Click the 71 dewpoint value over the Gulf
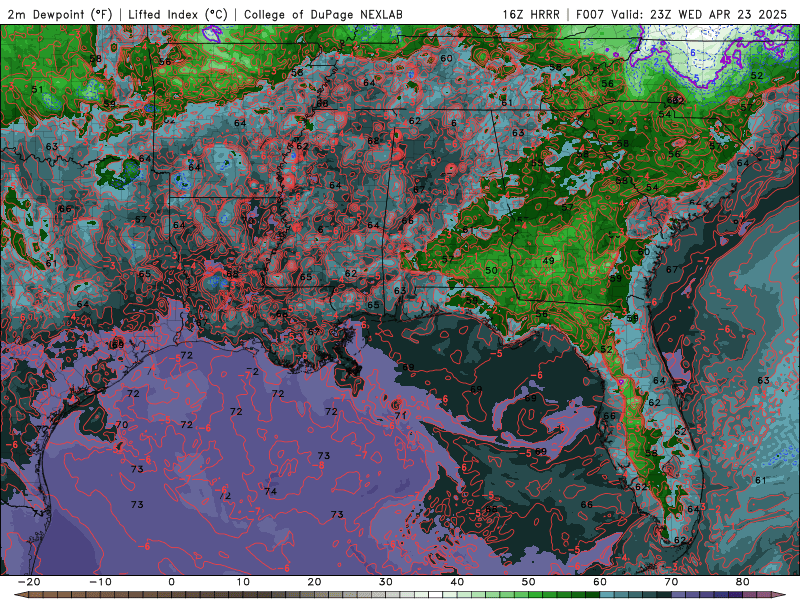The height and width of the screenshot is (600, 800). [401, 416]
